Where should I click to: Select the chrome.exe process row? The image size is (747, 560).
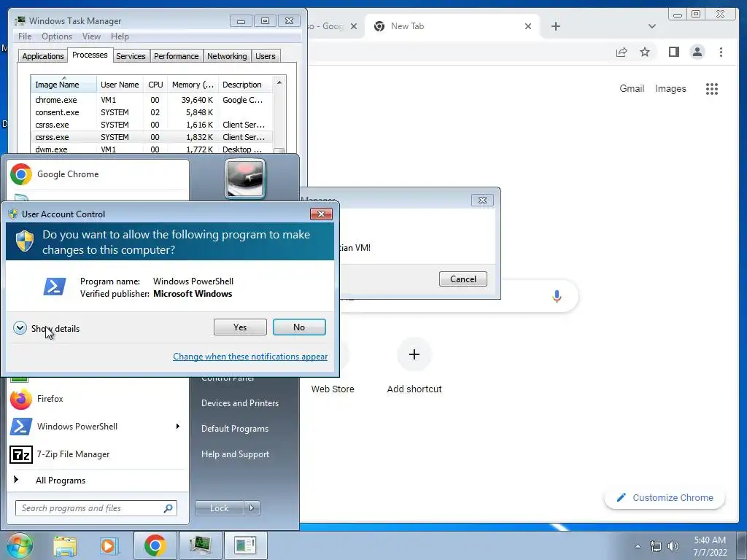pos(152,100)
